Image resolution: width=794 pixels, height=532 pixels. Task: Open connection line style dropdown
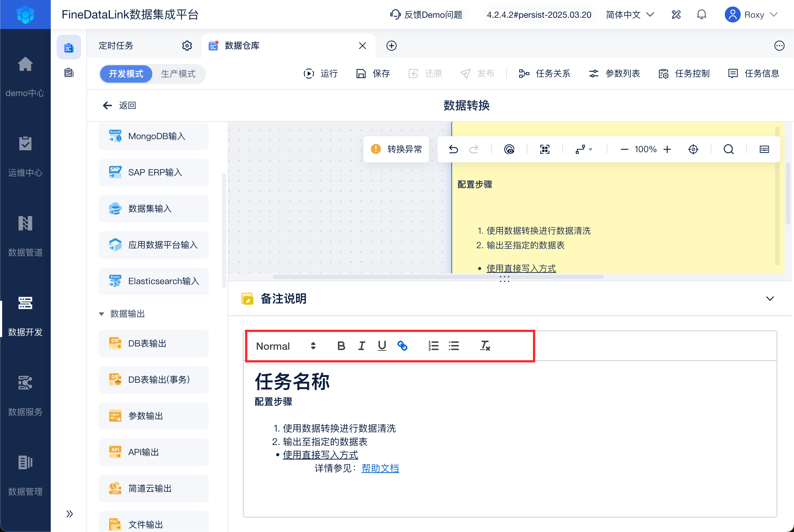[584, 149]
